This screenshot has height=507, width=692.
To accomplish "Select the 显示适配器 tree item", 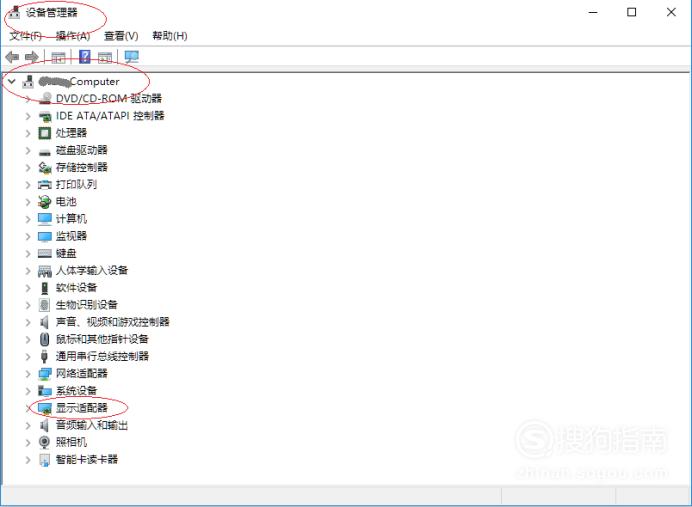I will (x=82, y=408).
